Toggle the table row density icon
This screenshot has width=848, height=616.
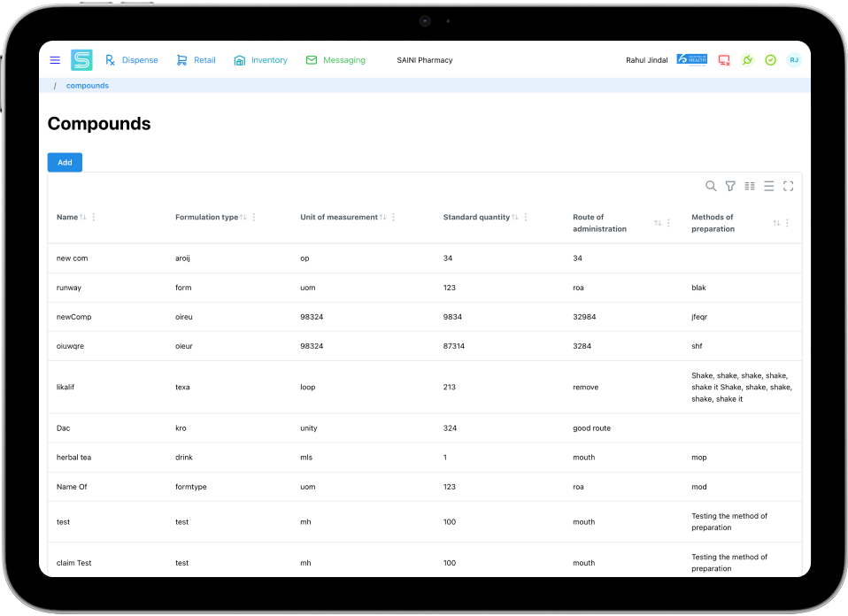(x=769, y=186)
